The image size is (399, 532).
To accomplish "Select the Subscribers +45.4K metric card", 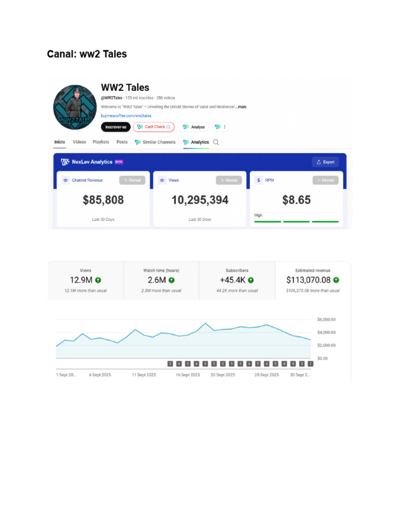I will (237, 281).
